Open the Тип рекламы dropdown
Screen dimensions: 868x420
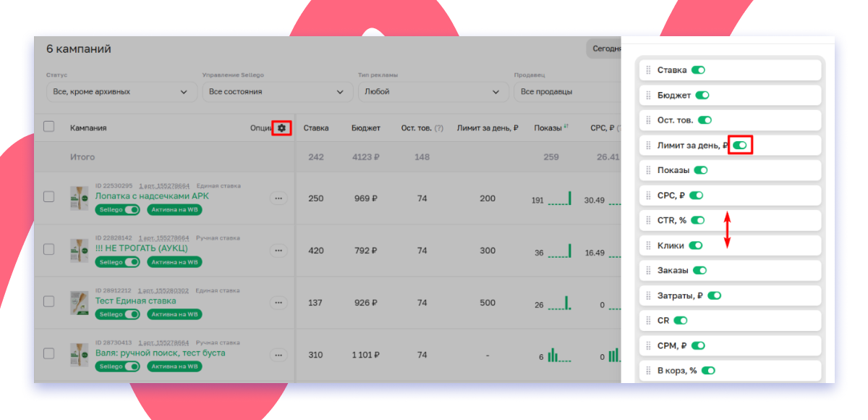coord(432,92)
